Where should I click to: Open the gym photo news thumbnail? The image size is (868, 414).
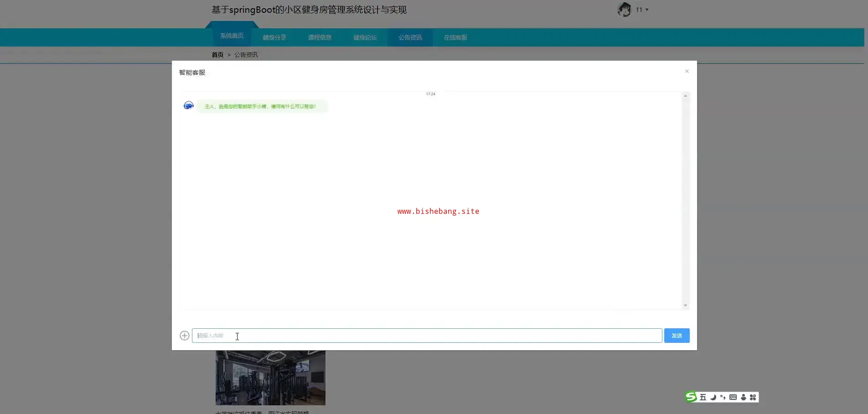pos(270,378)
